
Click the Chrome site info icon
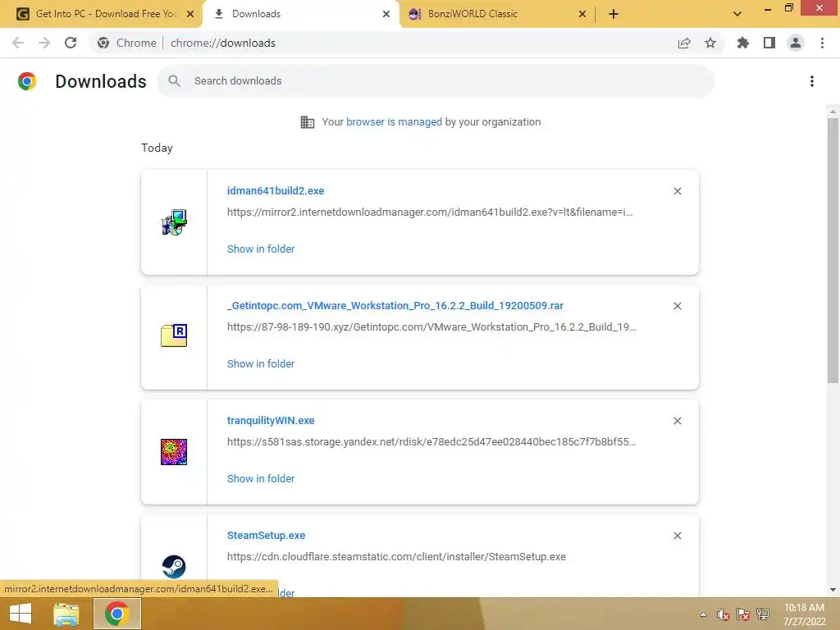click(103, 43)
